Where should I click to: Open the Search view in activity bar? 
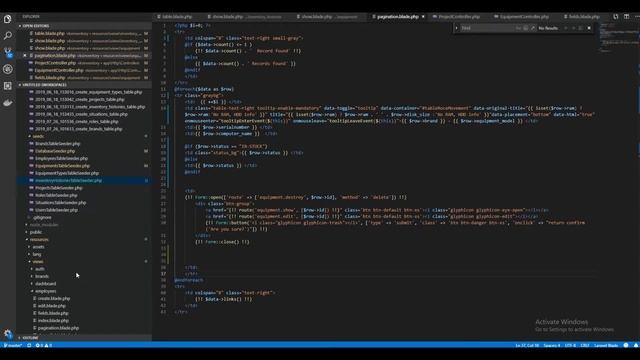pyautogui.click(x=7, y=36)
